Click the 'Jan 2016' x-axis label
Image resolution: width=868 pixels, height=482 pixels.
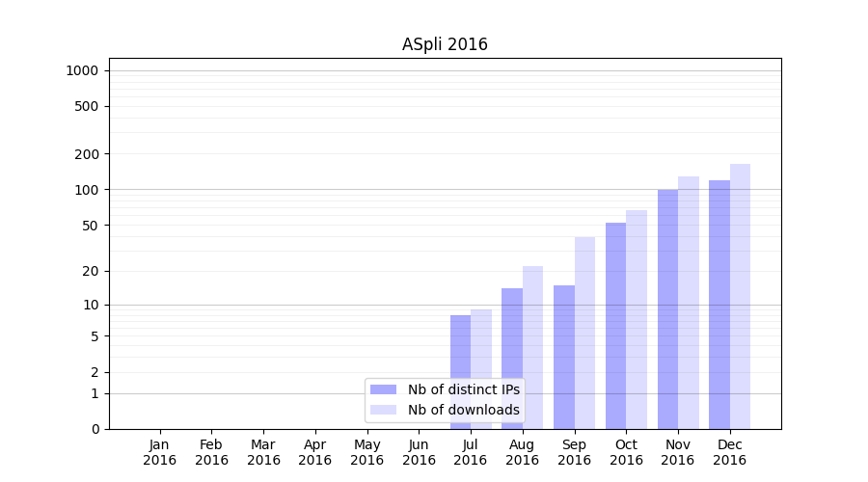point(159,452)
